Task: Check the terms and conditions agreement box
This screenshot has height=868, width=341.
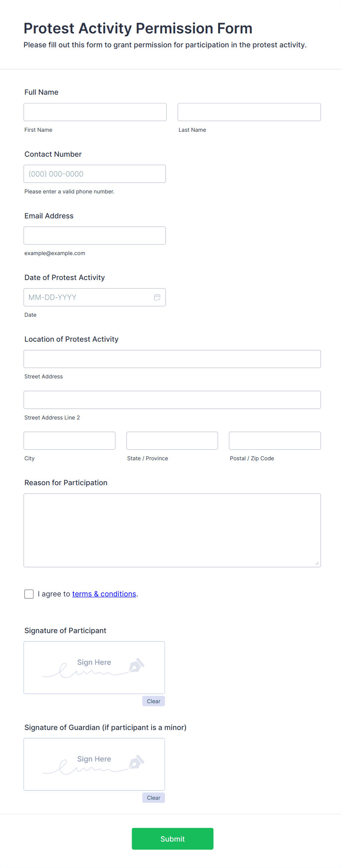Action: [29, 594]
